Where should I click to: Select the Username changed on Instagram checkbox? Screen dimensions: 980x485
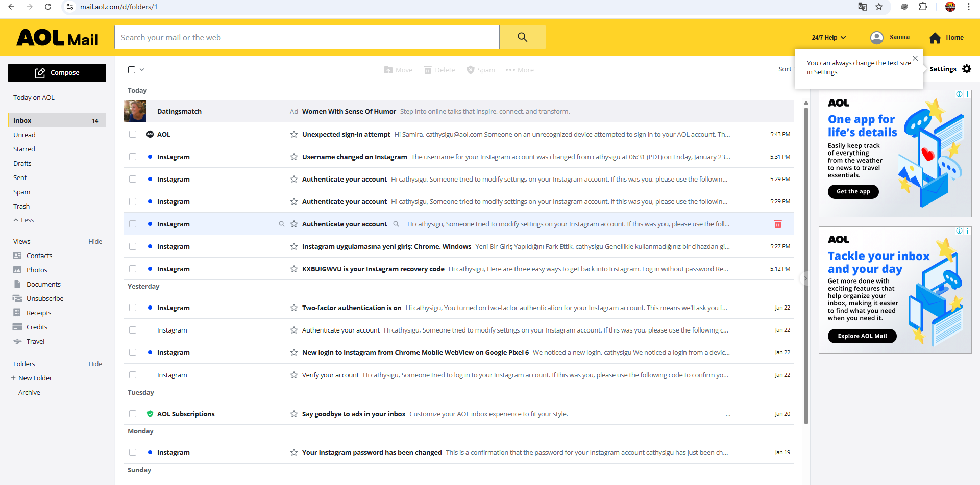click(x=133, y=157)
